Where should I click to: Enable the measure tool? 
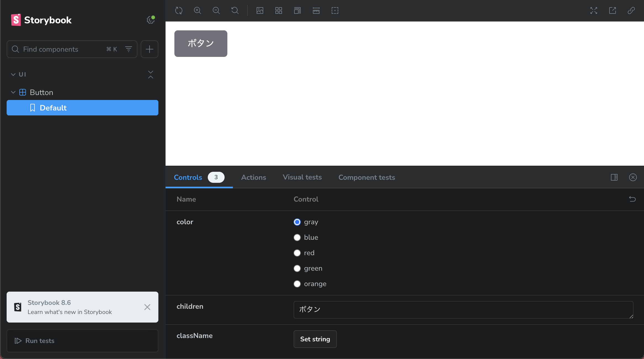point(316,11)
